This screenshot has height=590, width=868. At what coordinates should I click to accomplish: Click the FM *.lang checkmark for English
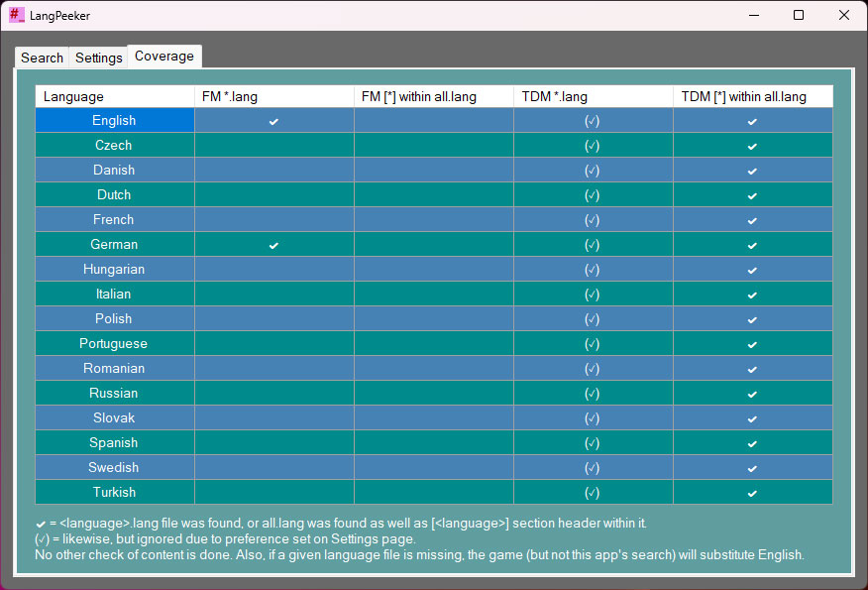273,121
